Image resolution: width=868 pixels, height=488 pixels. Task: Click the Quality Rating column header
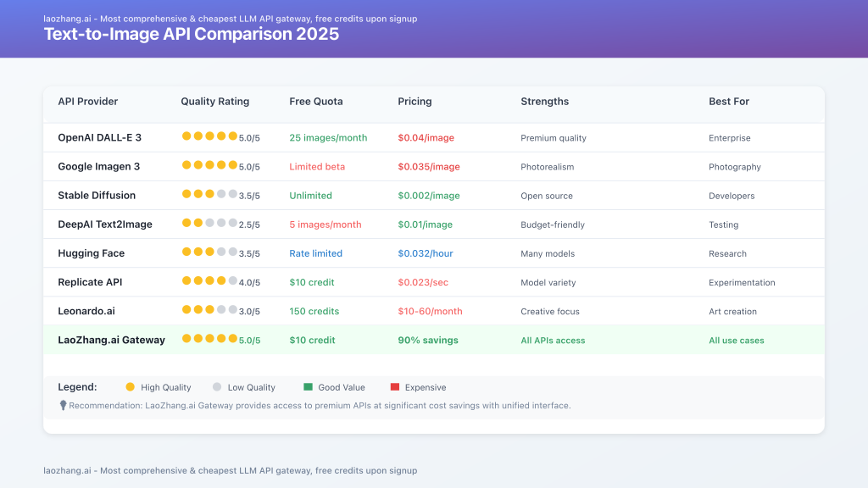coord(214,102)
